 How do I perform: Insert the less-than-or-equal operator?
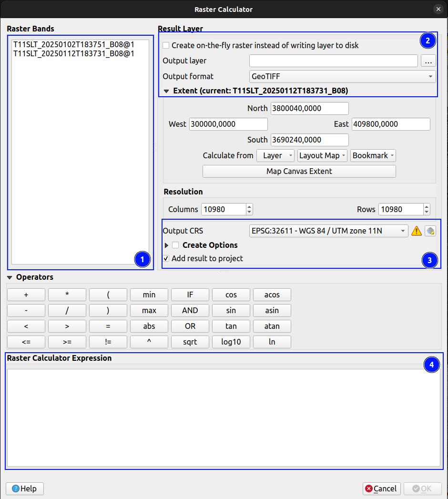[x=26, y=342]
